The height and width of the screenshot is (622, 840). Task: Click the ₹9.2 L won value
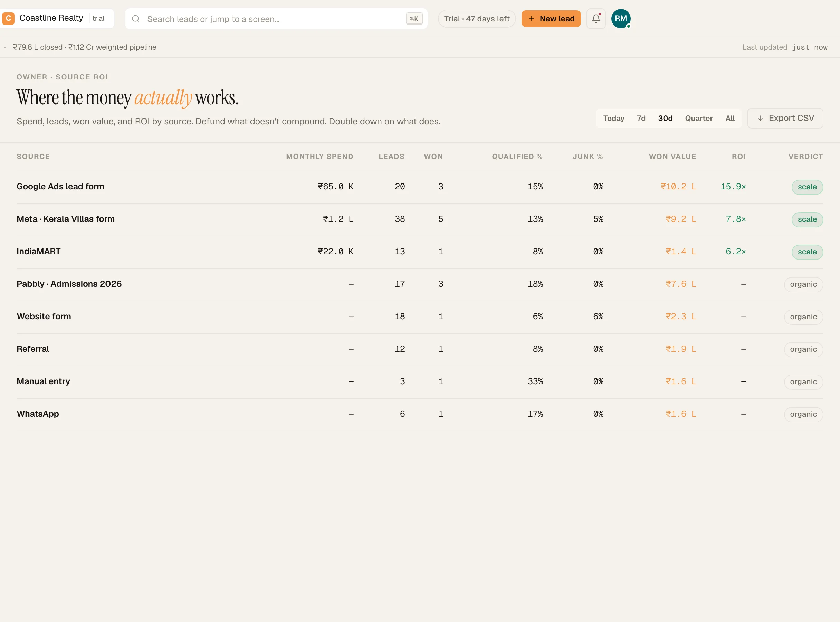pos(681,219)
